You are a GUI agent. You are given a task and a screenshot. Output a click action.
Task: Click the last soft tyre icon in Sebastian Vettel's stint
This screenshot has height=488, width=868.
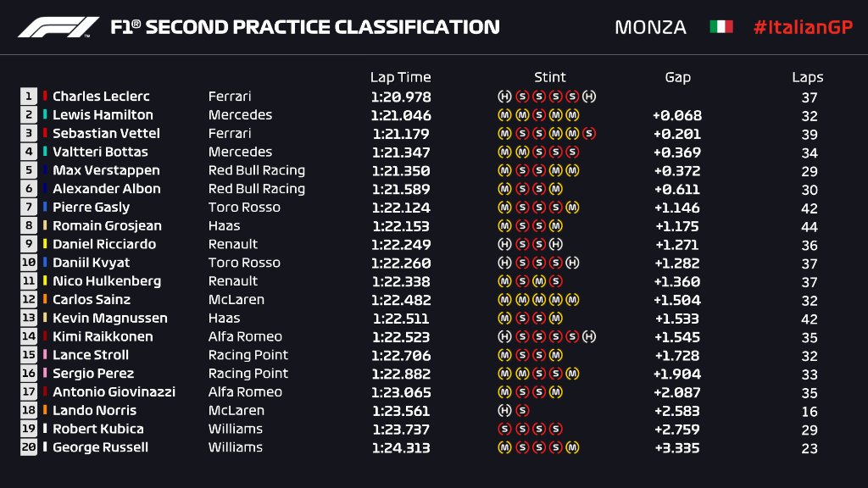pos(589,134)
